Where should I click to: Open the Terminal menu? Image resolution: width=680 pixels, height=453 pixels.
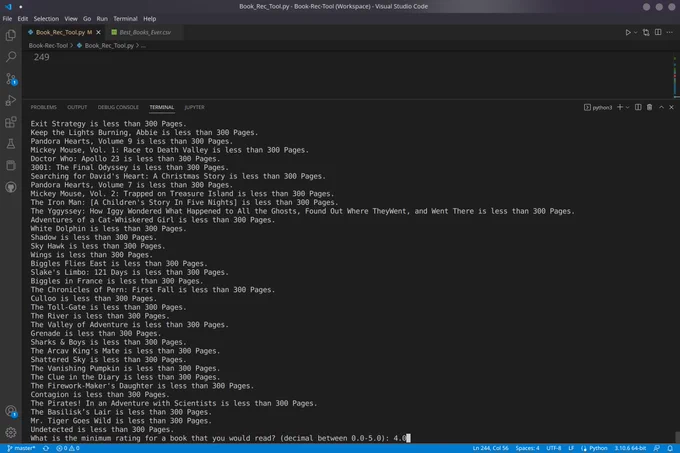125,19
